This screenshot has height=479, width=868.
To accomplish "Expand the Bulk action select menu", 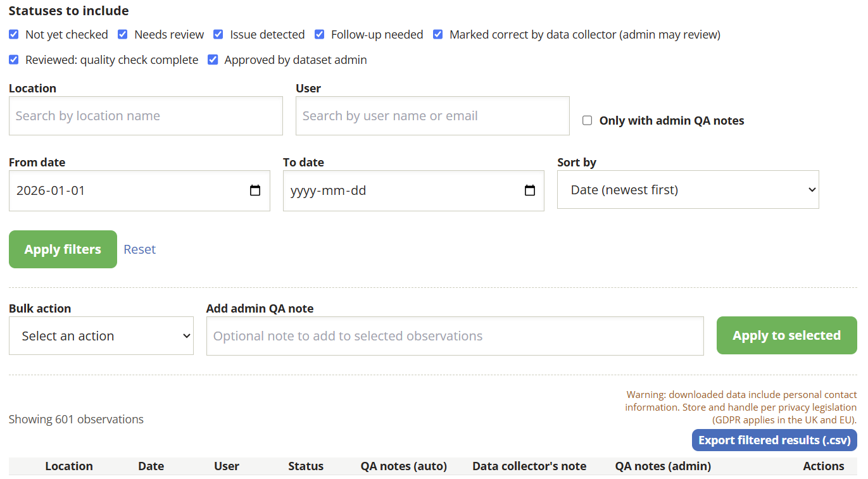I will [101, 335].
